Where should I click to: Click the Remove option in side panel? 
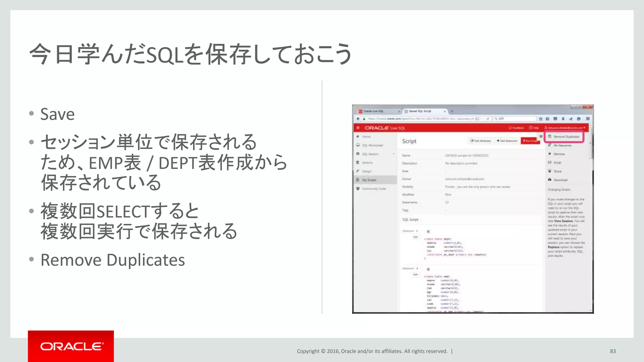tap(559, 154)
